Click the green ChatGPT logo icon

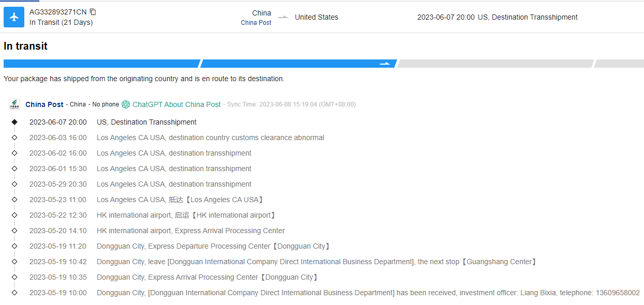click(126, 104)
